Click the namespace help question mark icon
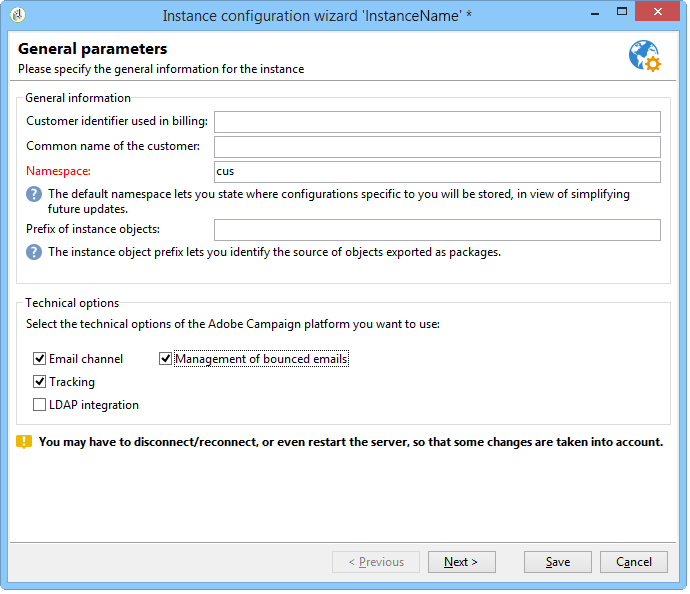 tap(34, 194)
